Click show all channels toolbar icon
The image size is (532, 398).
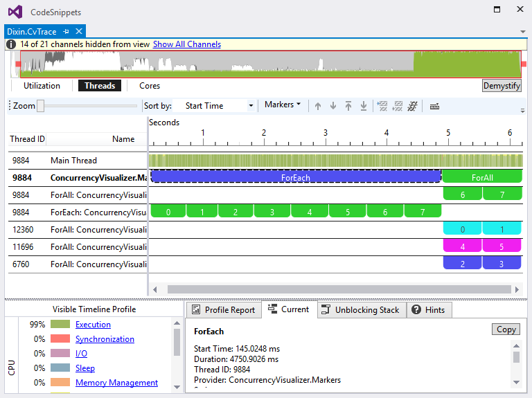click(x=412, y=106)
